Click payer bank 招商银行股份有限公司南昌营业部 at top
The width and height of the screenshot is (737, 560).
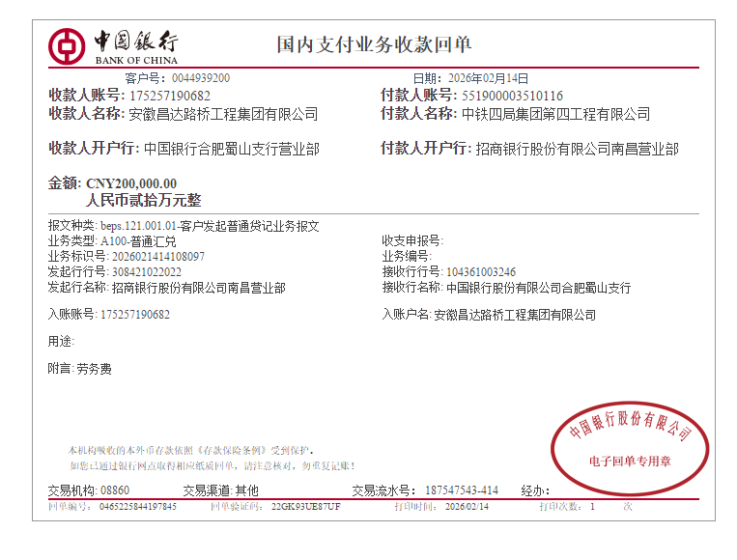click(577, 149)
